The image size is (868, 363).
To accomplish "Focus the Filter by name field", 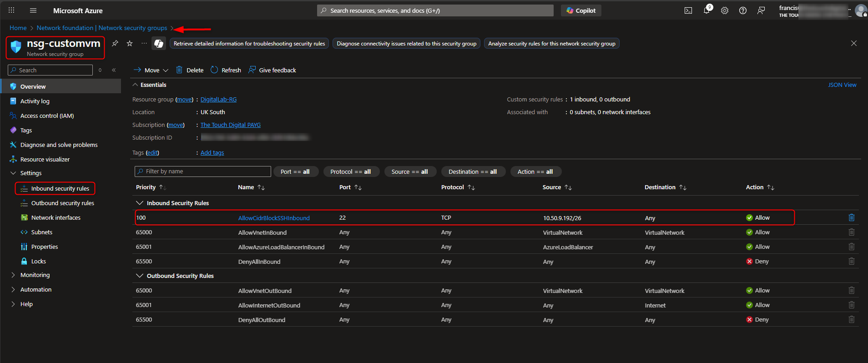I will tap(203, 171).
